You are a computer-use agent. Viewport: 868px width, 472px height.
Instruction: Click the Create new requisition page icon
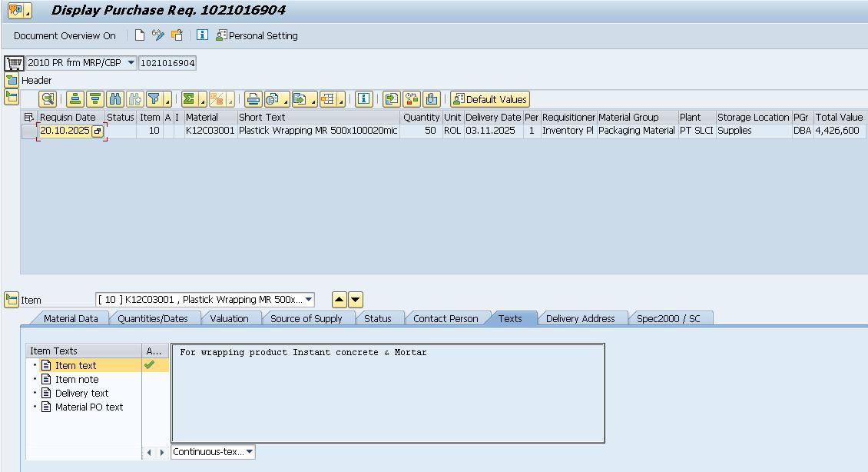point(139,35)
